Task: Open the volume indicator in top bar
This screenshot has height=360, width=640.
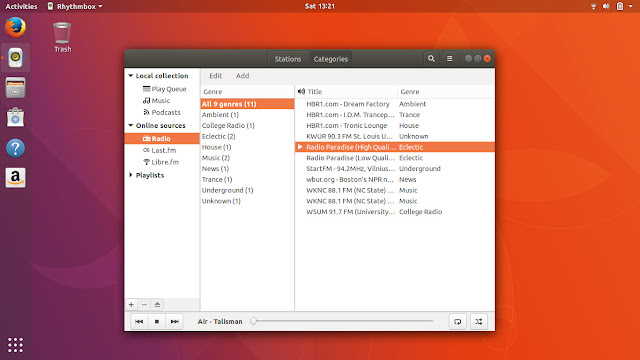Action: point(606,6)
